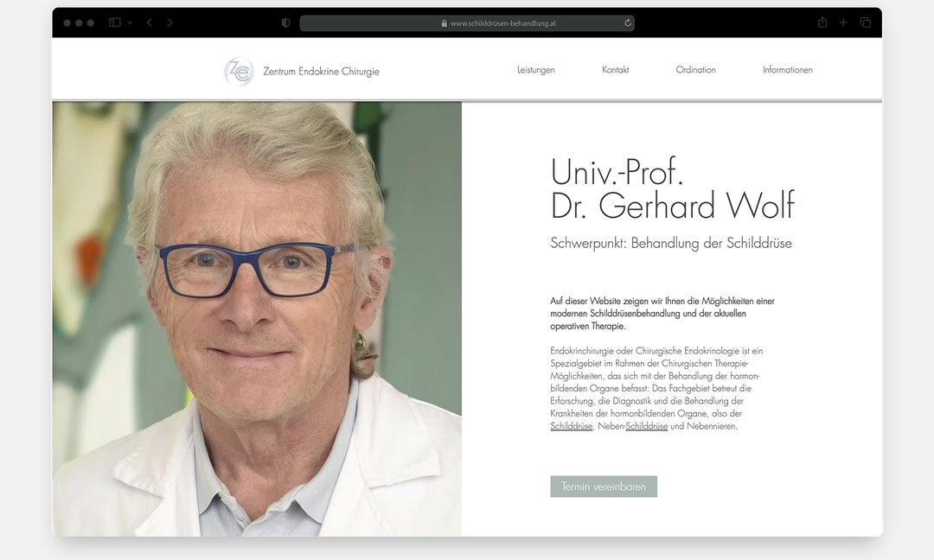
Task: Open the Informationen menu item
Action: (x=788, y=70)
